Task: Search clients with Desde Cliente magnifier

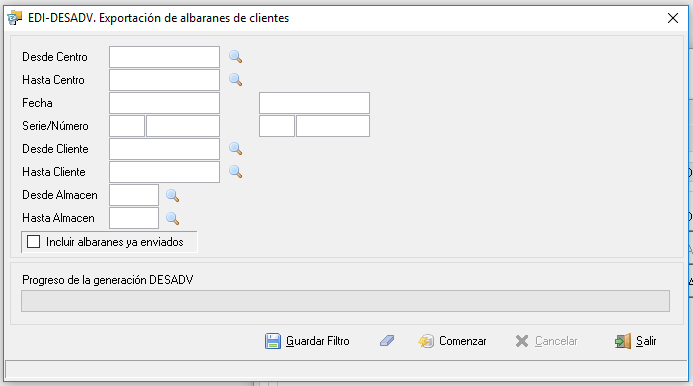Action: 235,149
